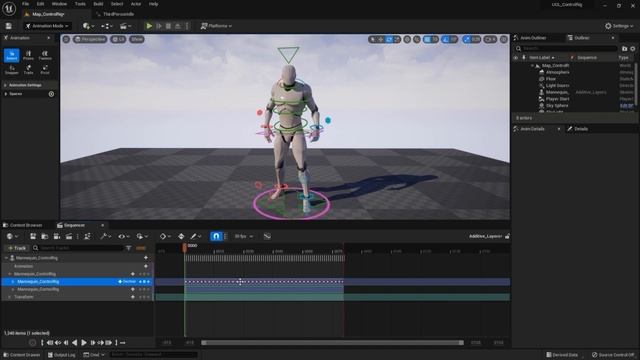Image resolution: width=640 pixels, height=360 pixels.
Task: Toggle the world/local coordinate space globe in viewport
Action: pos(407,39)
